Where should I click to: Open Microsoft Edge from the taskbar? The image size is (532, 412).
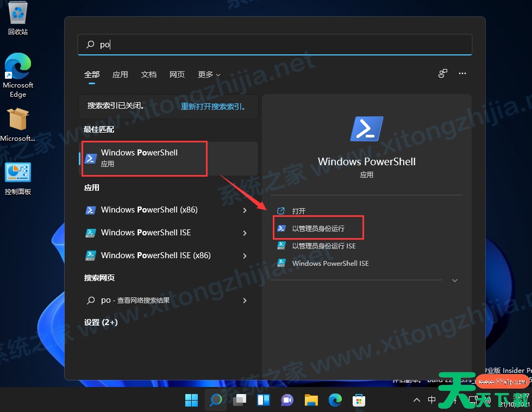[335, 401]
